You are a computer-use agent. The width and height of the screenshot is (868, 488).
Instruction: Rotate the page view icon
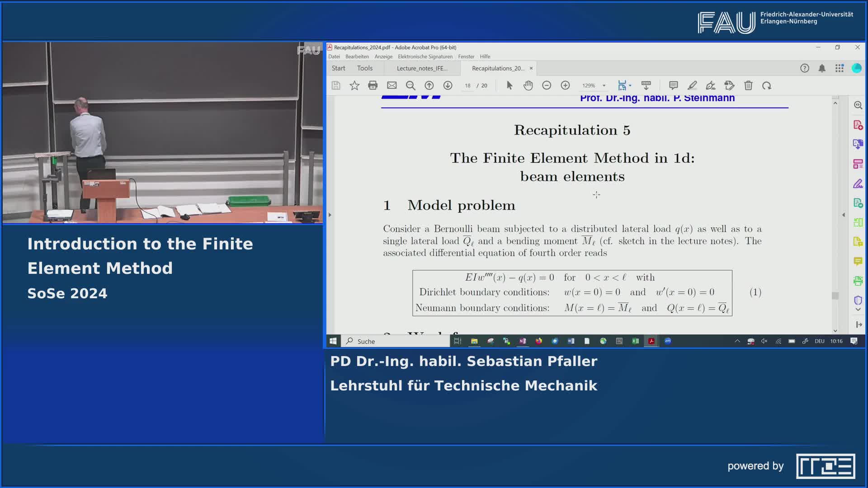pos(767,85)
